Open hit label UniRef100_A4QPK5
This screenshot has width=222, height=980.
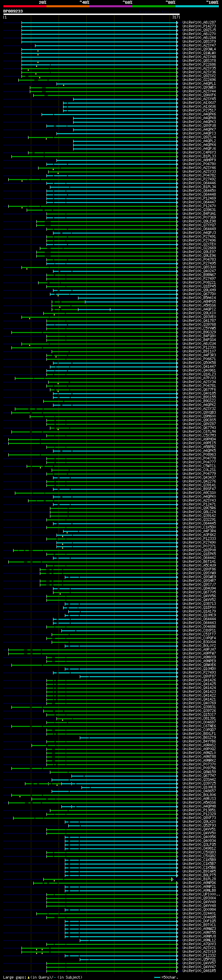[x=199, y=451]
